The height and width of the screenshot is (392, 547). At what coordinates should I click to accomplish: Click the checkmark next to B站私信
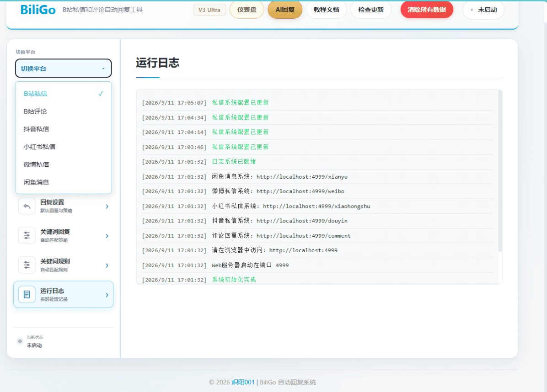[x=101, y=93]
